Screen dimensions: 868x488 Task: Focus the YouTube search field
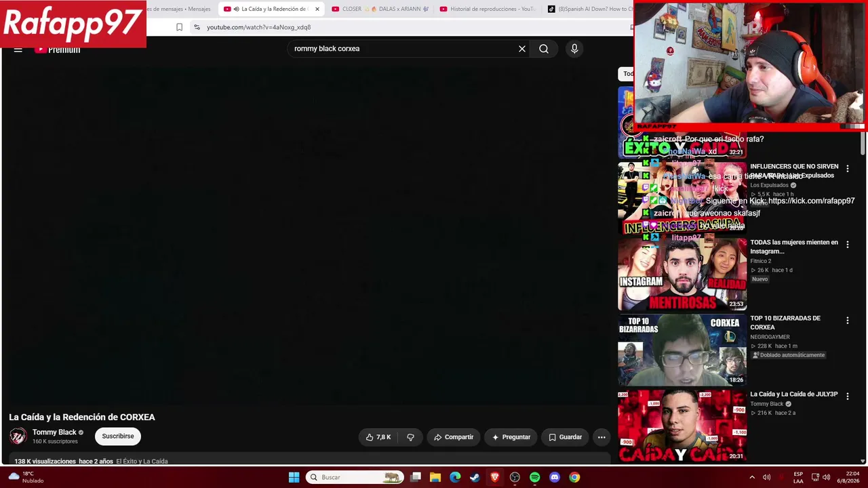click(403, 49)
